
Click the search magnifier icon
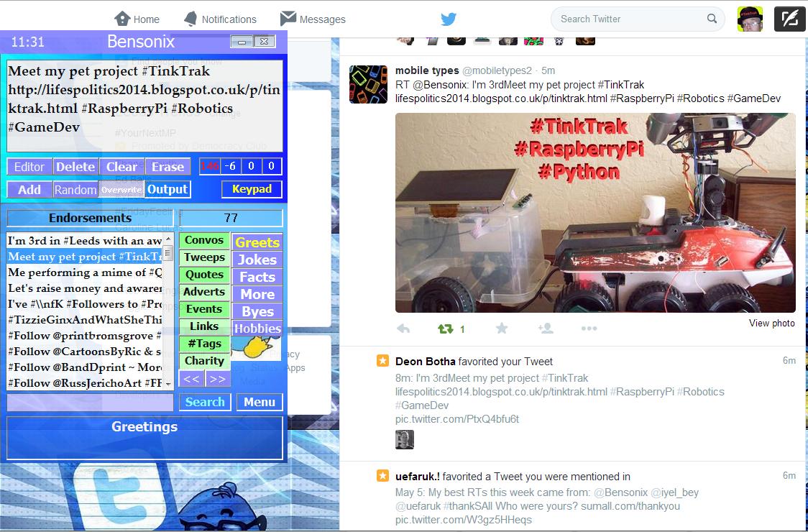coord(712,19)
